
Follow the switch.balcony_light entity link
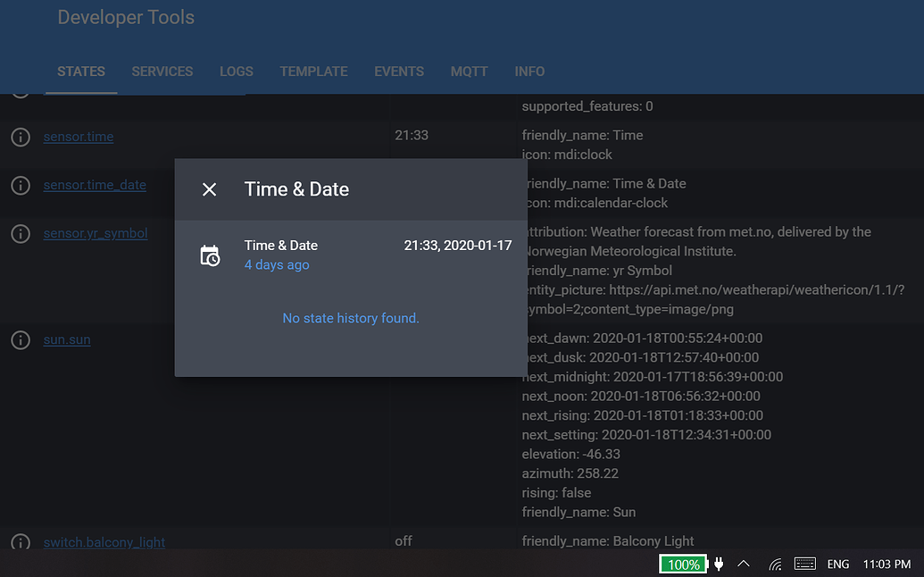click(x=104, y=542)
